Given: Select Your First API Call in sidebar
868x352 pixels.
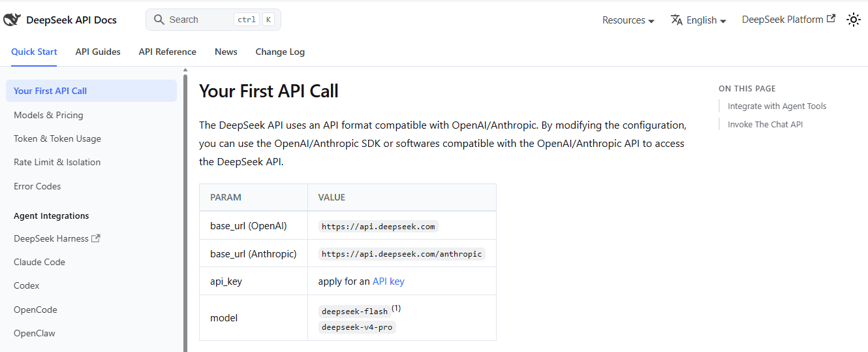Looking at the screenshot, I should (91, 91).
